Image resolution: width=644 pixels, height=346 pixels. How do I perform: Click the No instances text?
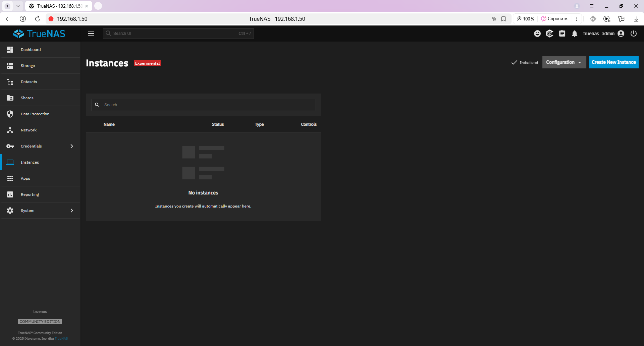[203, 193]
